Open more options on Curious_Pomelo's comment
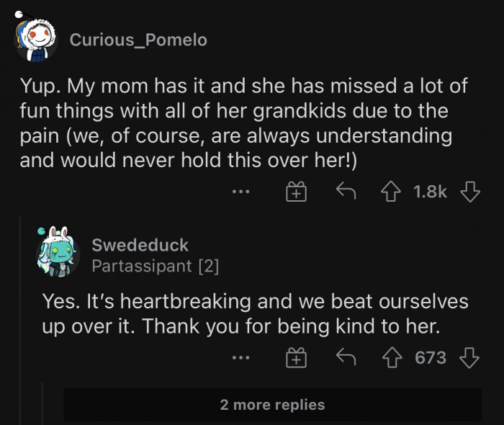 coord(241,192)
